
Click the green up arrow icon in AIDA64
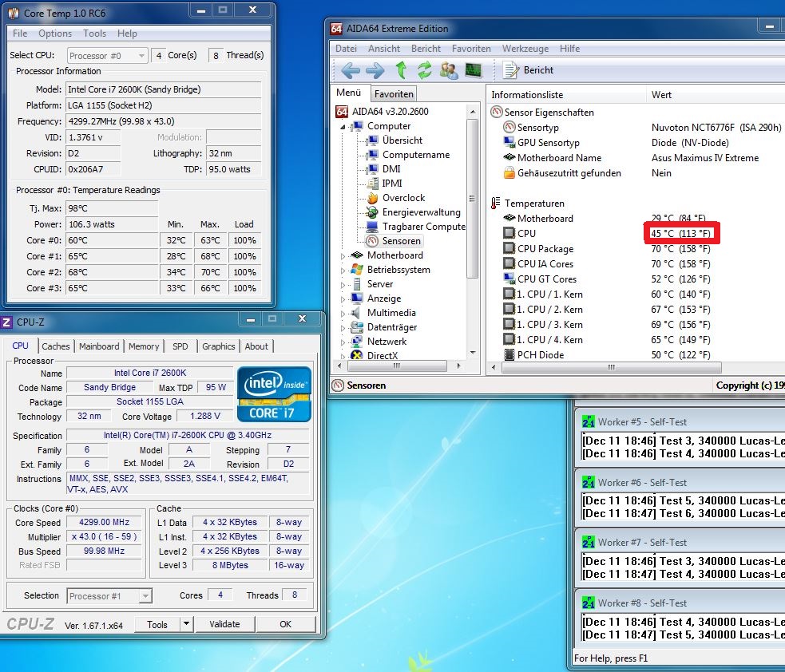tap(401, 70)
